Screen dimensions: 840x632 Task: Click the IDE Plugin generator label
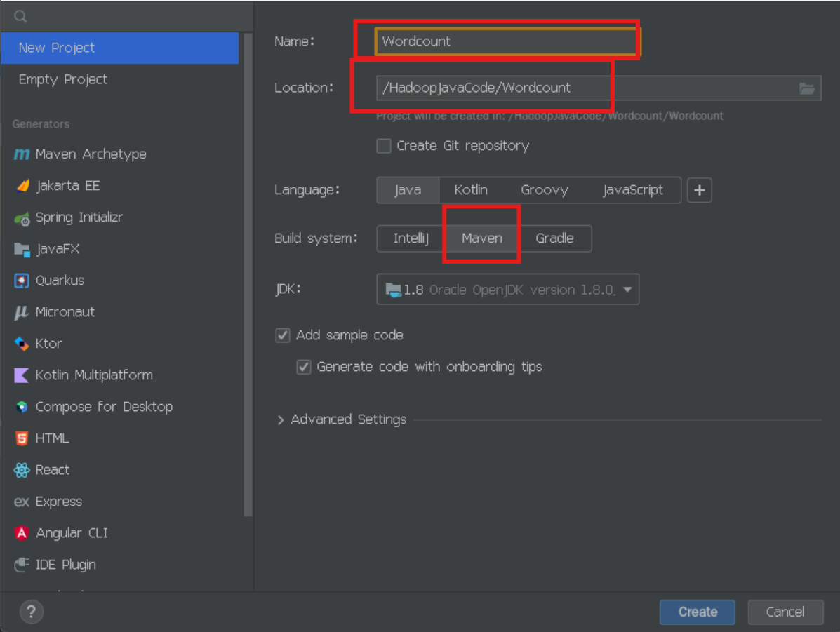(66, 565)
